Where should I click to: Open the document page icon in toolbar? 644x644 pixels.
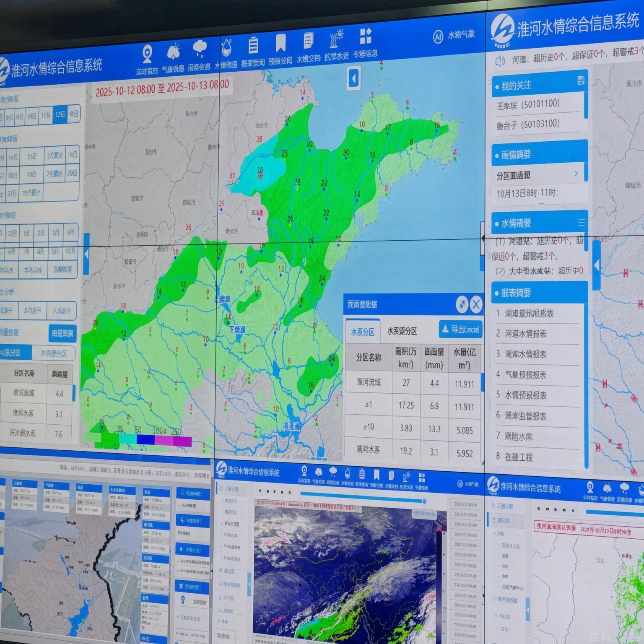click(308, 41)
